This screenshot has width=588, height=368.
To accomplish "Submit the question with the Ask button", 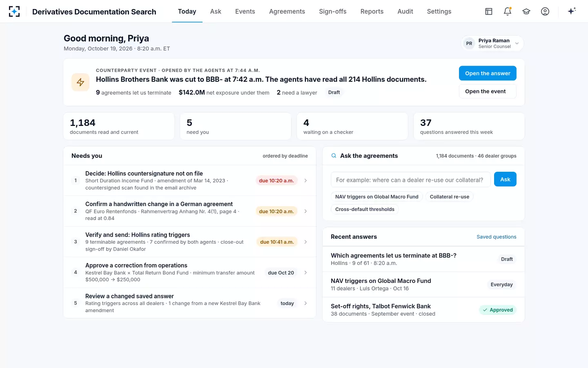I will (505, 179).
